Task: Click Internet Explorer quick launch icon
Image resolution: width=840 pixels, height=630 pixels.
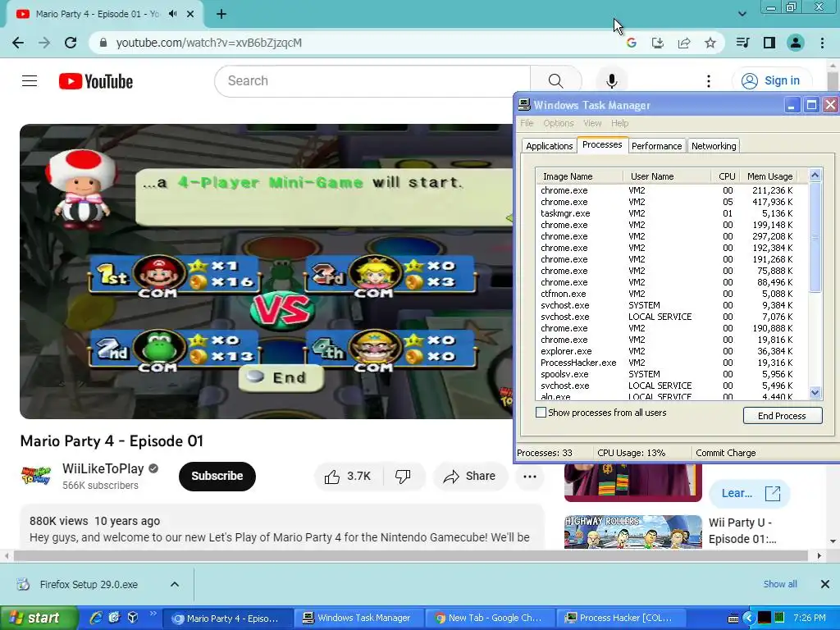Action: point(96,618)
